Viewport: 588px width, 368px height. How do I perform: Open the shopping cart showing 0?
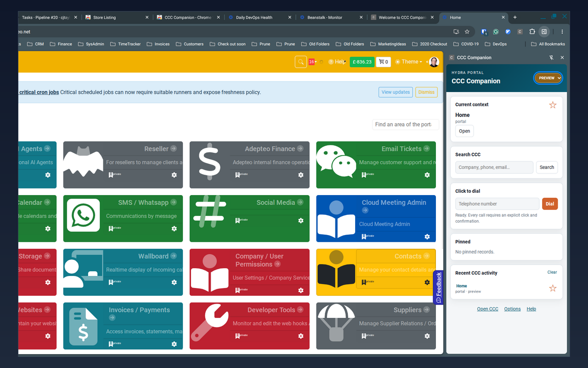[383, 62]
